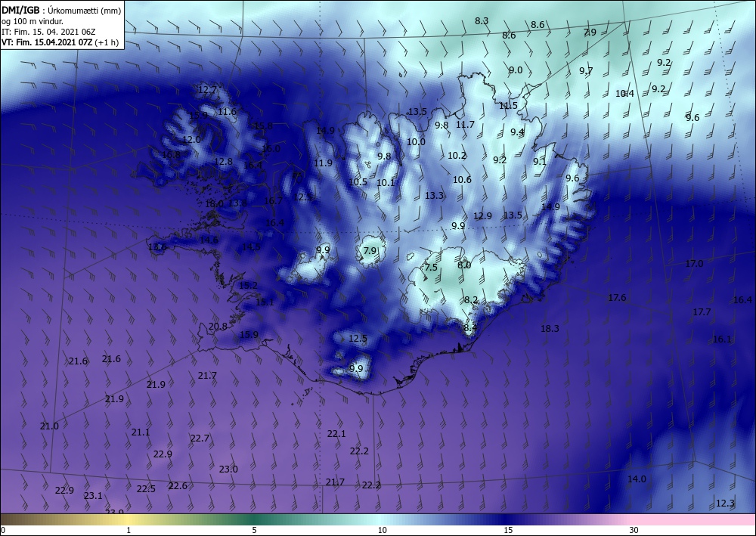756x536 pixels.
Task: Click the 14.0 value label
Action: pos(637,479)
